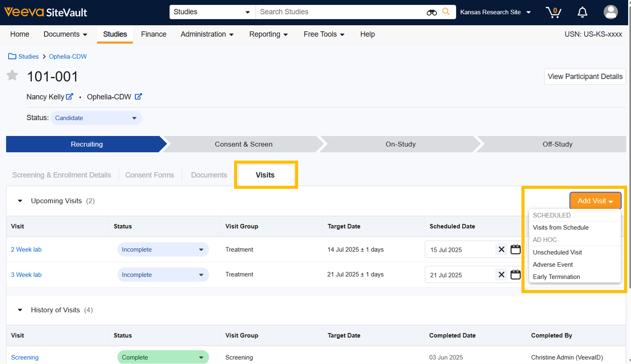Switch to the Consent Forms tab
631x364 pixels.
click(149, 175)
